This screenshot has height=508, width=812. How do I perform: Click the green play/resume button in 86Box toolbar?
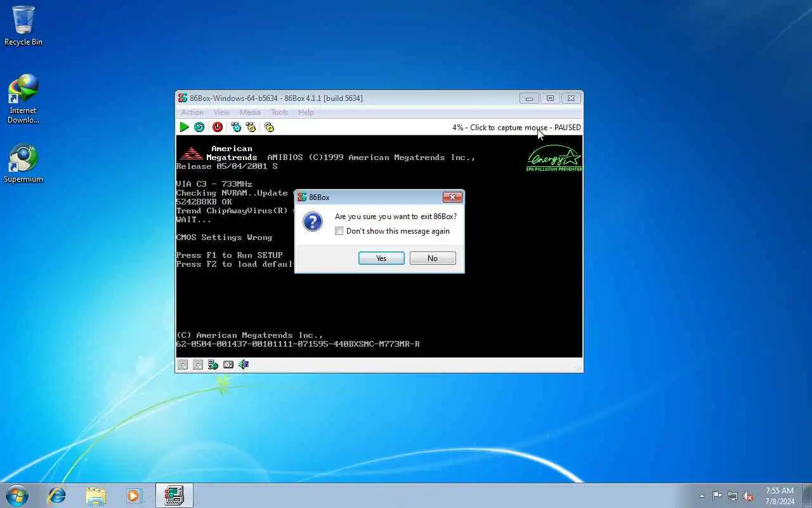[x=184, y=127]
